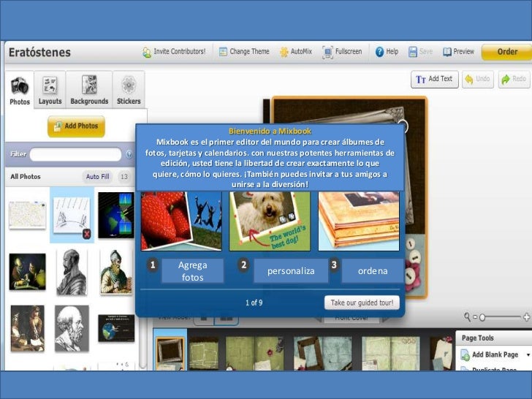Click the zoom in plus icon
This screenshot has width=532, height=399.
click(527, 317)
